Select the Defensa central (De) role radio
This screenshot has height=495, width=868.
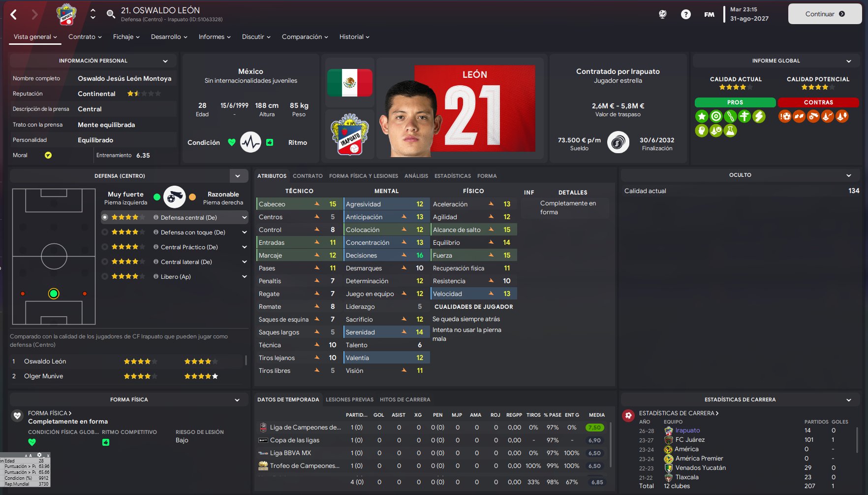pyautogui.click(x=105, y=217)
